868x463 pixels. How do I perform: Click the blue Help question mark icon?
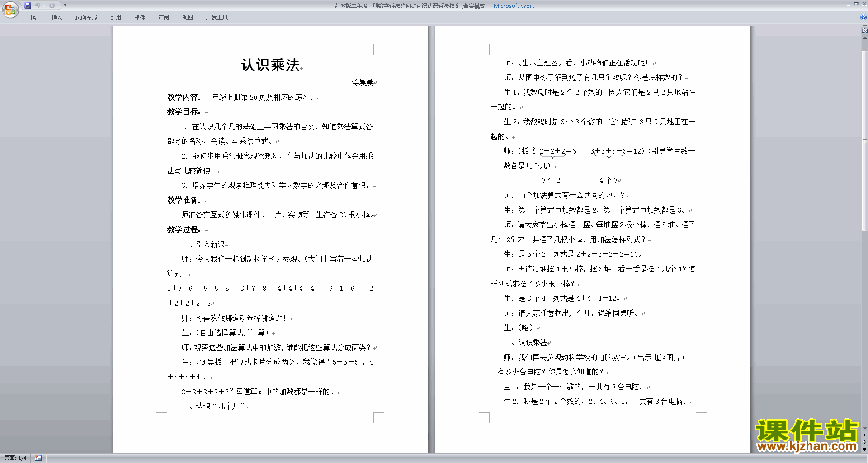(863, 18)
